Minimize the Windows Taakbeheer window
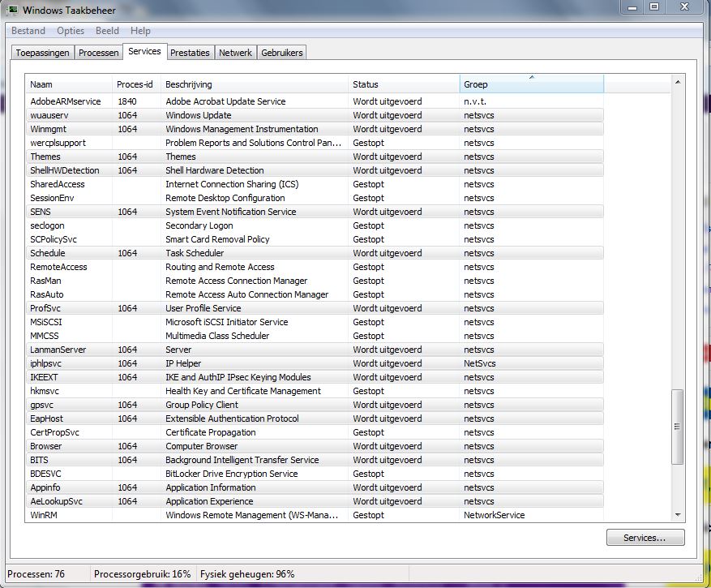The width and height of the screenshot is (711, 588). (632, 6)
